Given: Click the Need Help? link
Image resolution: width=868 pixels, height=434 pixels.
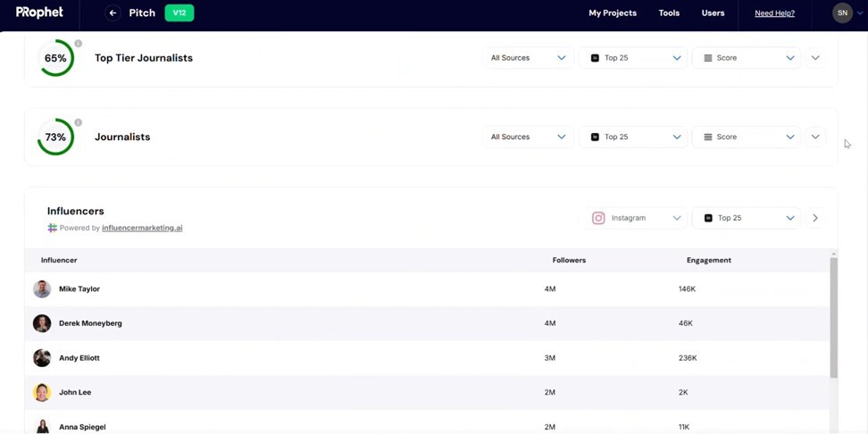Looking at the screenshot, I should click(x=774, y=13).
